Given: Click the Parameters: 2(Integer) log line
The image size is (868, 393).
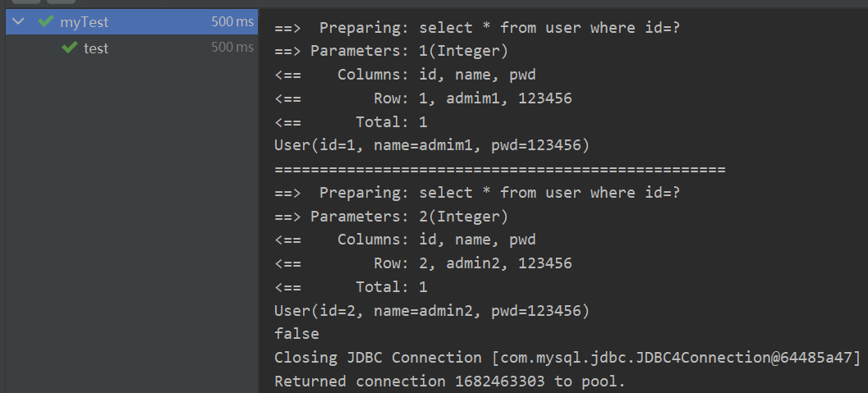Looking at the screenshot, I should pyautogui.click(x=391, y=217).
